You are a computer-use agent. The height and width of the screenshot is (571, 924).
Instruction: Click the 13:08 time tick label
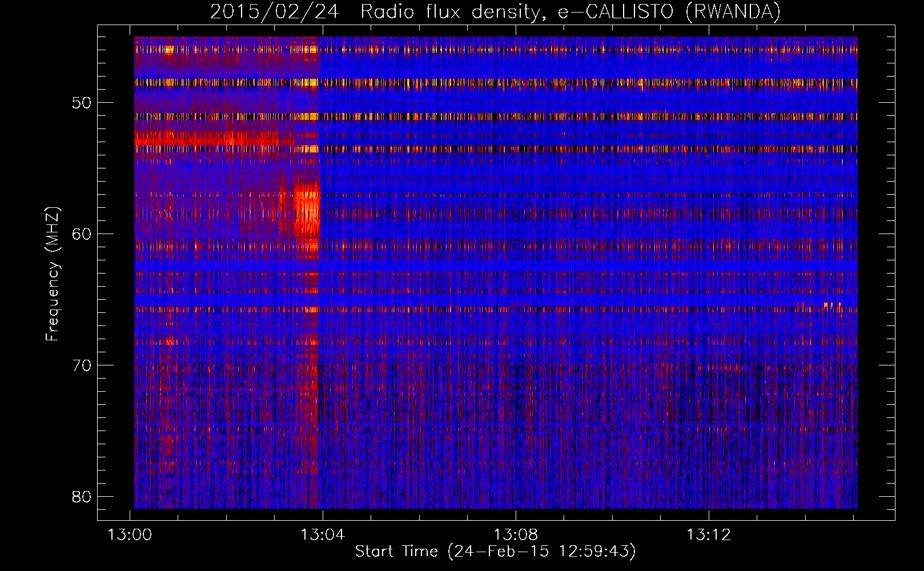point(516,535)
